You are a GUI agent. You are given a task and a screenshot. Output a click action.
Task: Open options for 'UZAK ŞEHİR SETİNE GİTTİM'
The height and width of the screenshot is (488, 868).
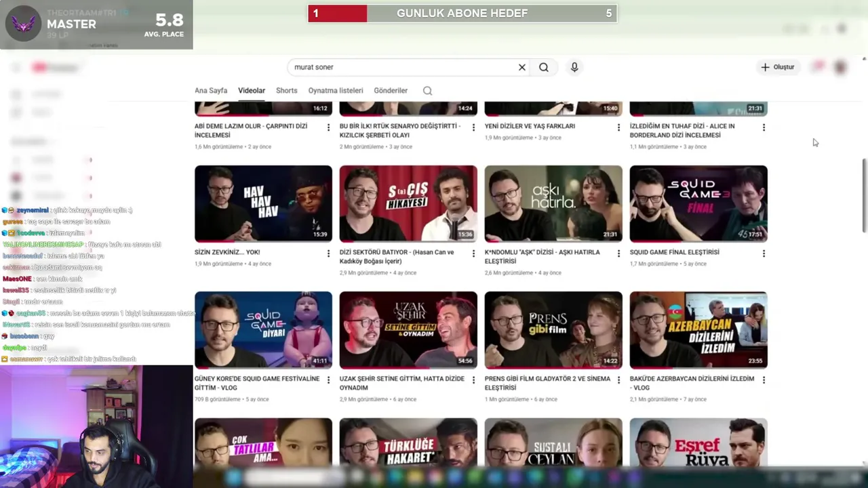click(x=473, y=380)
